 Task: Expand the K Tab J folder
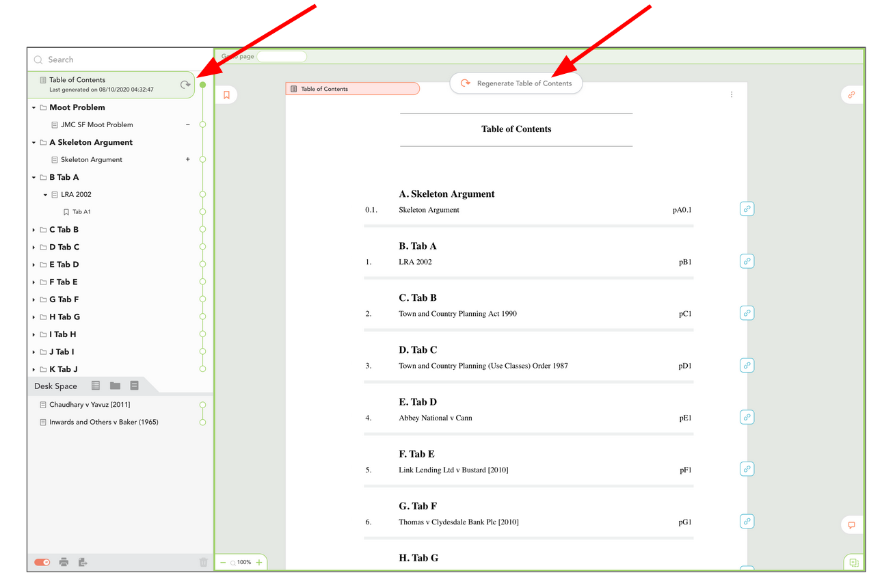[x=34, y=369]
